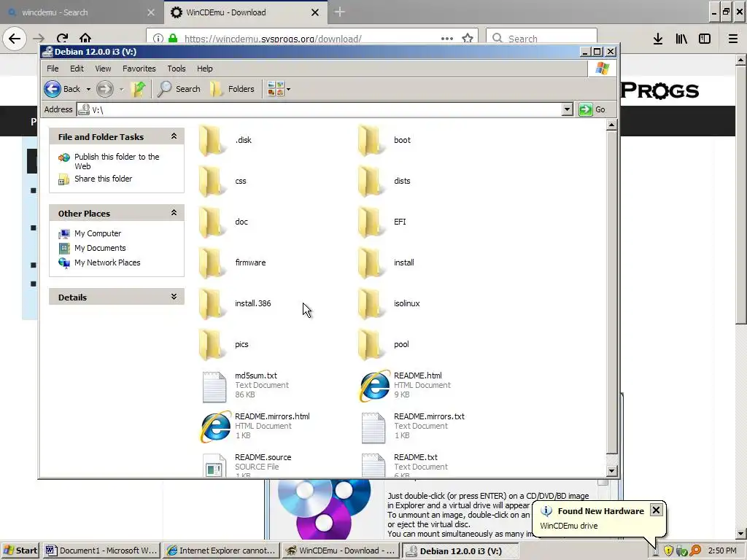Open a new browser tab
This screenshot has height=560, width=747.
point(340,12)
